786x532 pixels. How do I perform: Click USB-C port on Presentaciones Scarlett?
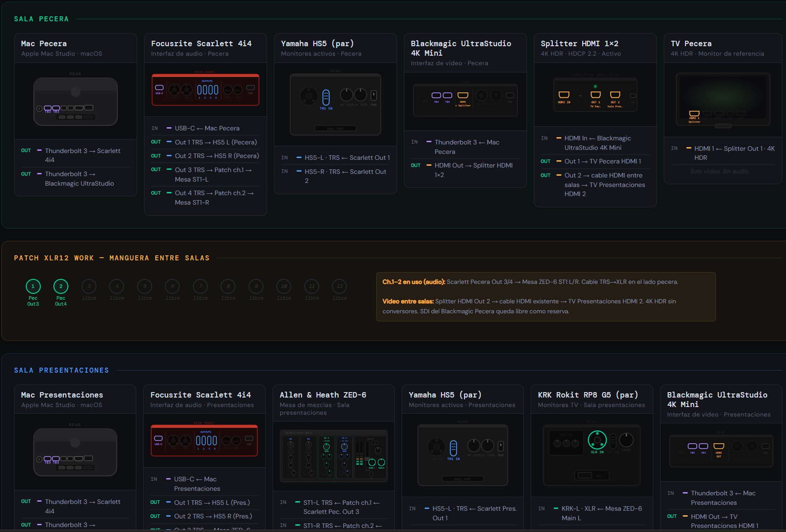point(158,438)
